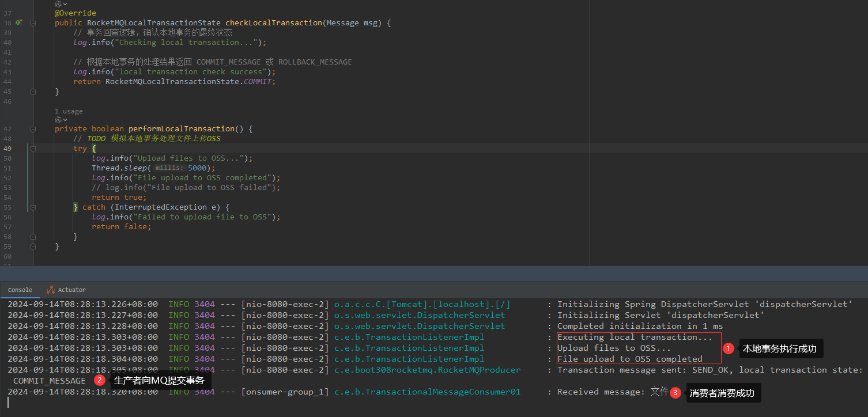Open the author hint above performLocalTransaction
868x417 pixels.
pos(61,120)
